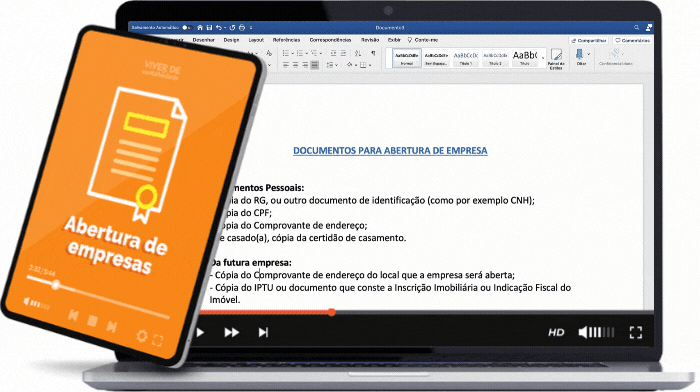700x392 pixels.
Task: Expand the Line Spacing dropdown arrow
Action: 336,65
